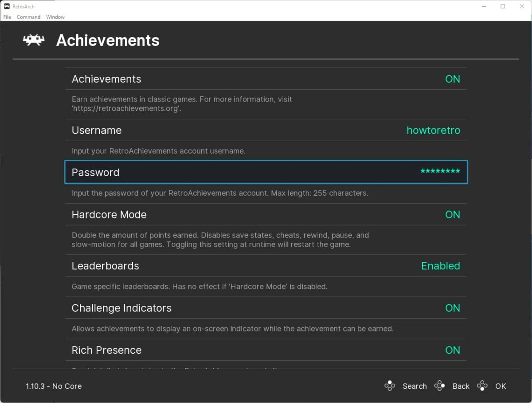
Task: Click the RetroArch icon in the title bar
Action: point(6,6)
